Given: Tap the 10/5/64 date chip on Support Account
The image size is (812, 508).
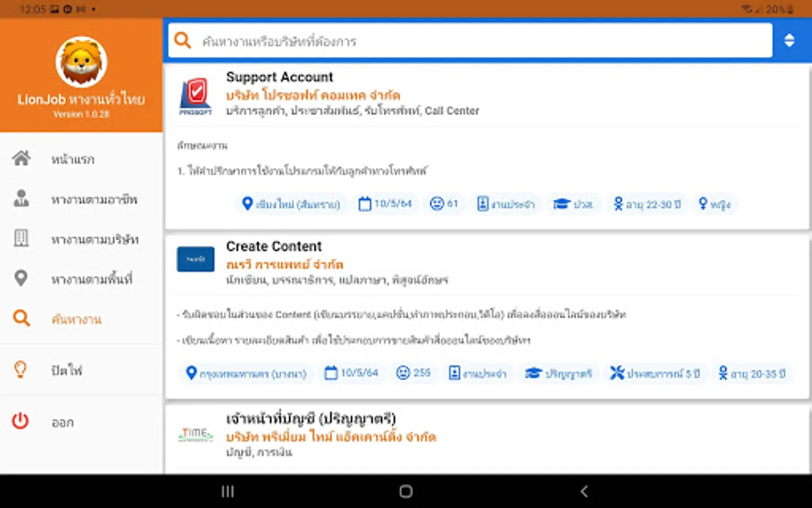Looking at the screenshot, I should [386, 204].
